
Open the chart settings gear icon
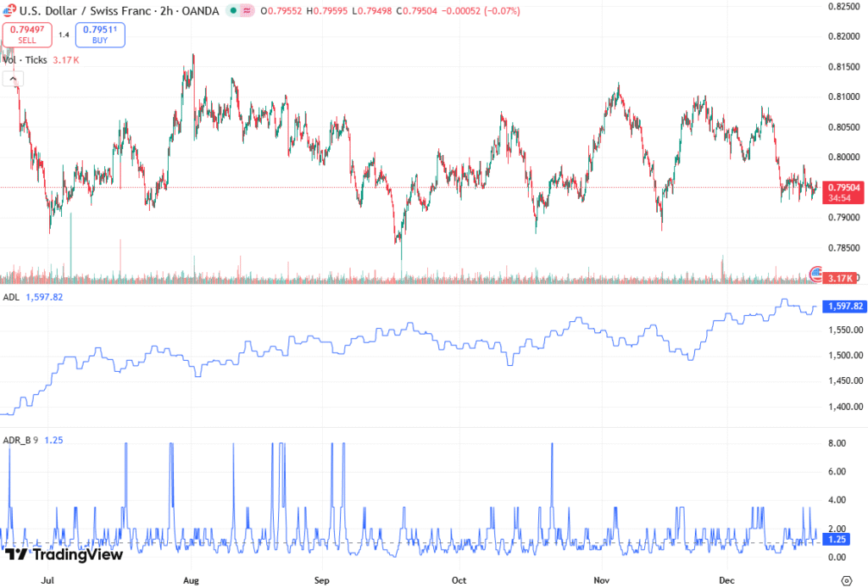pyautogui.click(x=845, y=580)
